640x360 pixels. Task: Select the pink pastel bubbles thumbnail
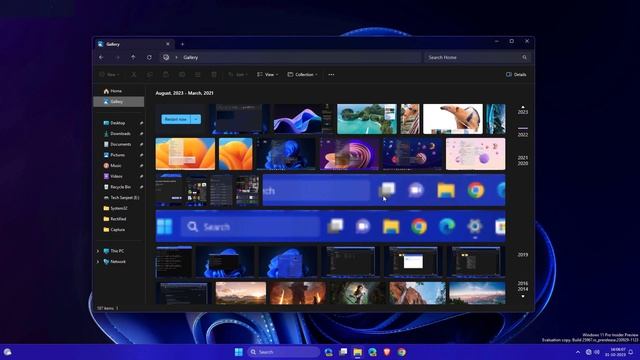pyautogui.click(x=475, y=154)
